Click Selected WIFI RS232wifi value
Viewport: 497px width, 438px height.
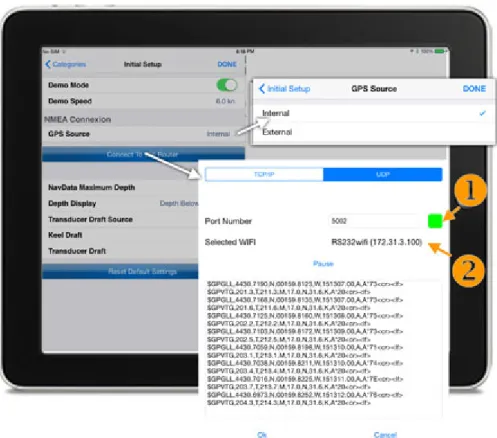377,242
